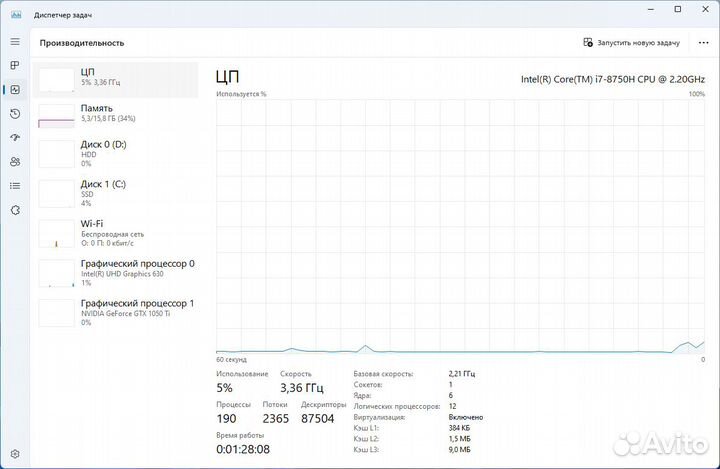Click the Кэш L1 value 384 КБ

[459, 428]
